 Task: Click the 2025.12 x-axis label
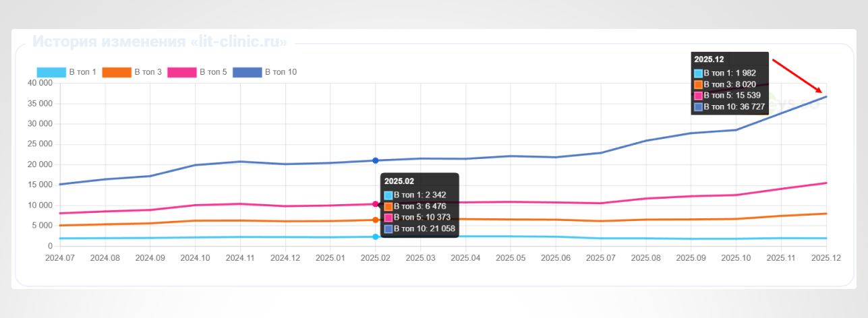826,257
